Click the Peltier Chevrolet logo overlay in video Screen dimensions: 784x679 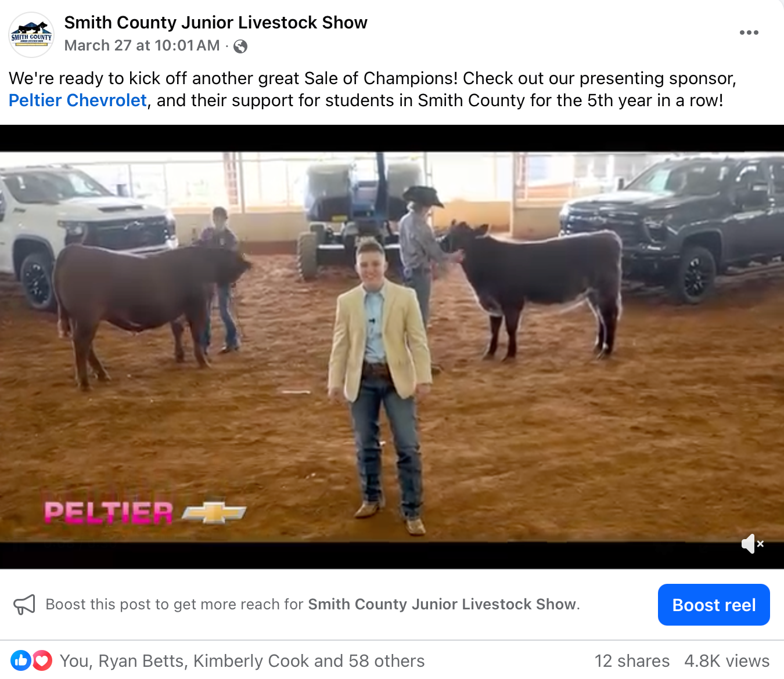pyautogui.click(x=145, y=512)
